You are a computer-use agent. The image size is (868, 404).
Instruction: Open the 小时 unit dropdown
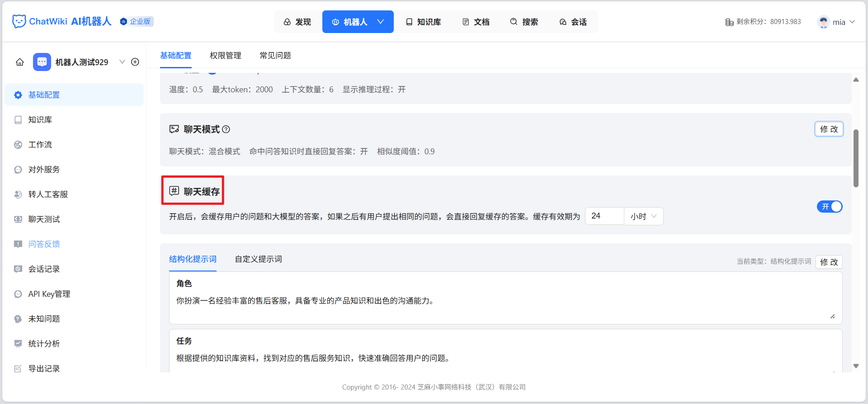click(x=644, y=216)
